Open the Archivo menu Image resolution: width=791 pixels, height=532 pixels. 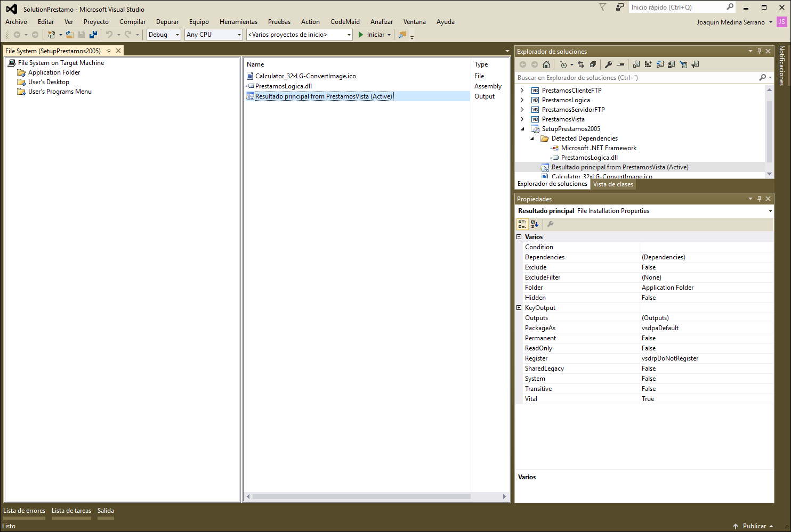point(16,22)
